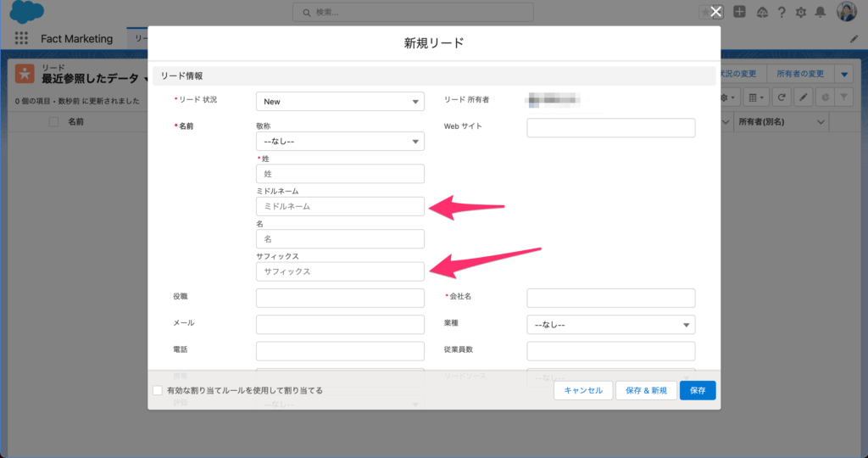Click into the 会社名 input field

pyautogui.click(x=610, y=298)
